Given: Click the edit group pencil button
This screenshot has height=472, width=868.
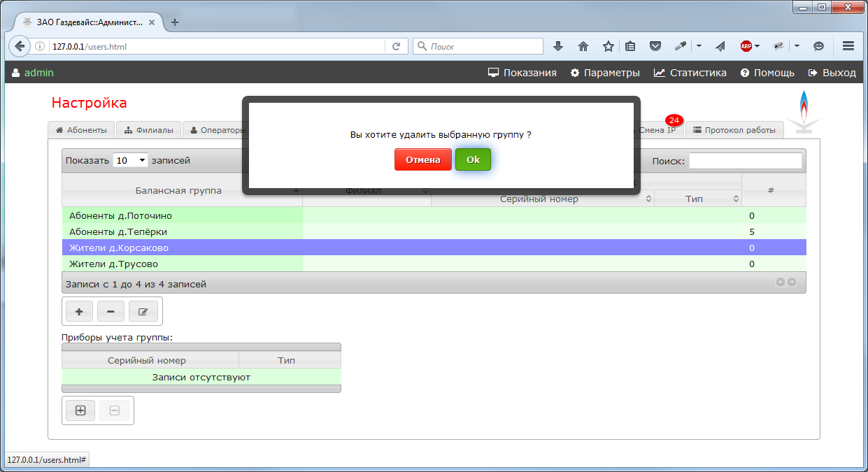Looking at the screenshot, I should point(143,311).
